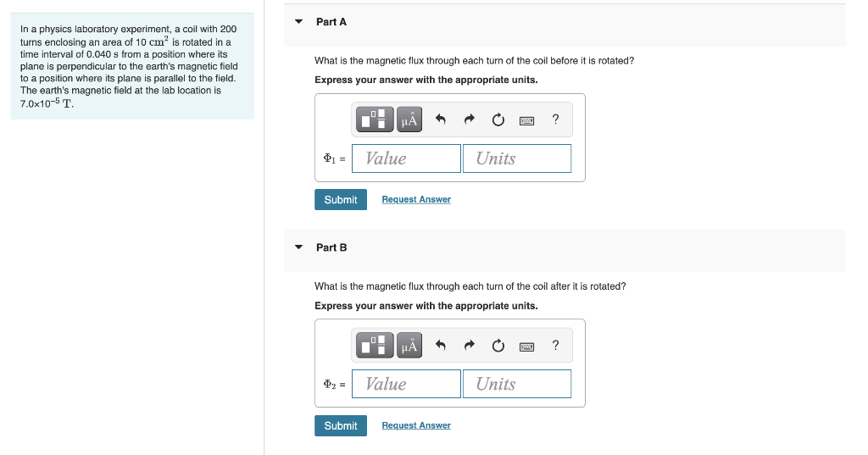Request Answer for Part A

click(416, 199)
